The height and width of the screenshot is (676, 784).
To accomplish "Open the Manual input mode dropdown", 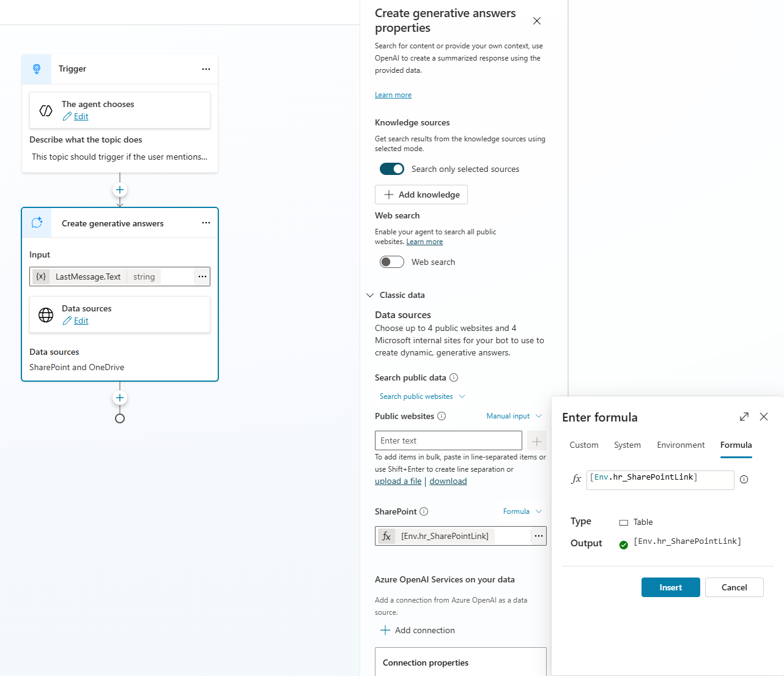I will coord(514,416).
